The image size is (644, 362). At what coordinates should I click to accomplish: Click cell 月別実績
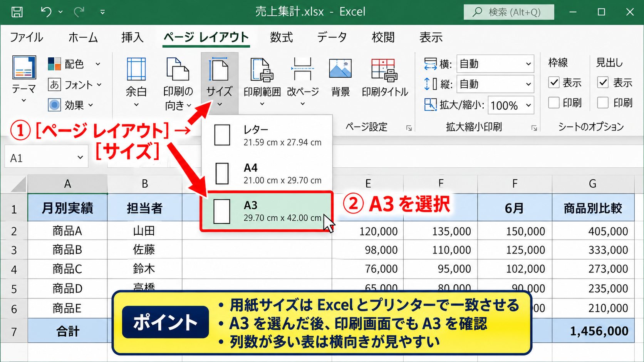click(67, 208)
